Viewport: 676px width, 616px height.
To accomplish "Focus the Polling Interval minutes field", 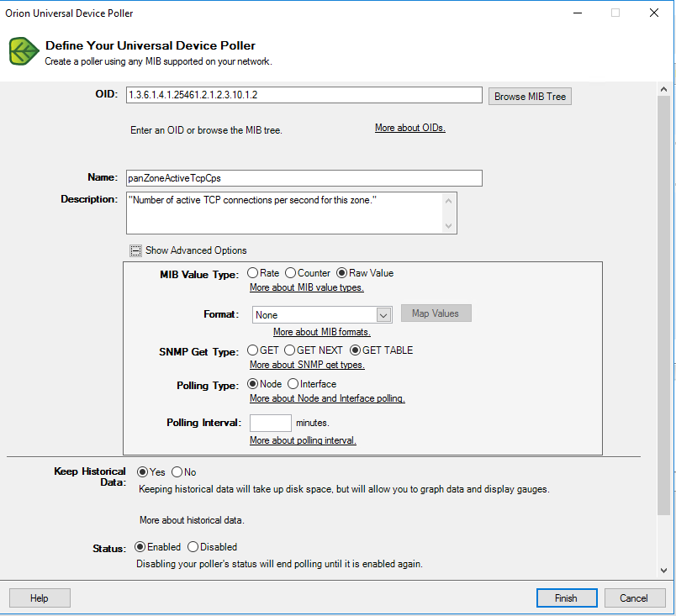I will [270, 423].
